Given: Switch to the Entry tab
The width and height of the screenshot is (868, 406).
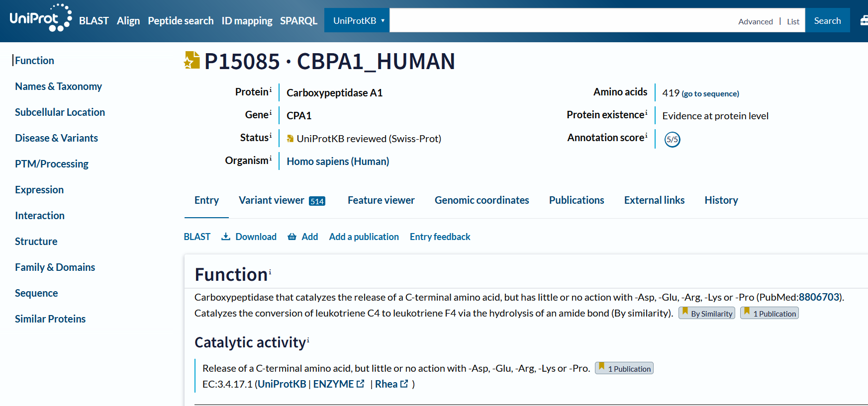Looking at the screenshot, I should click(x=206, y=200).
